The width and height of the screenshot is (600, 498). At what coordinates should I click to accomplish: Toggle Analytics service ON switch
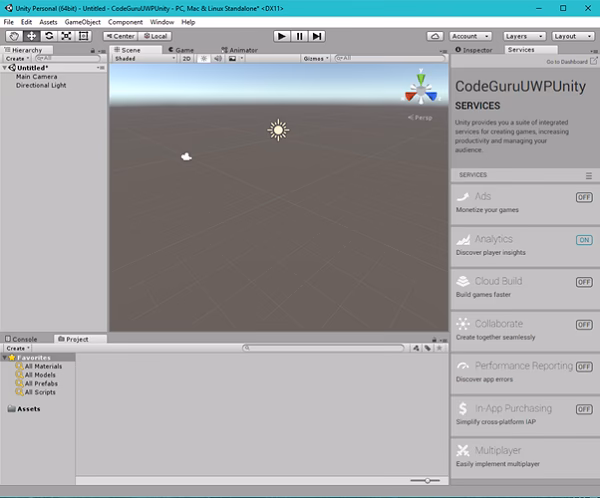(584, 240)
